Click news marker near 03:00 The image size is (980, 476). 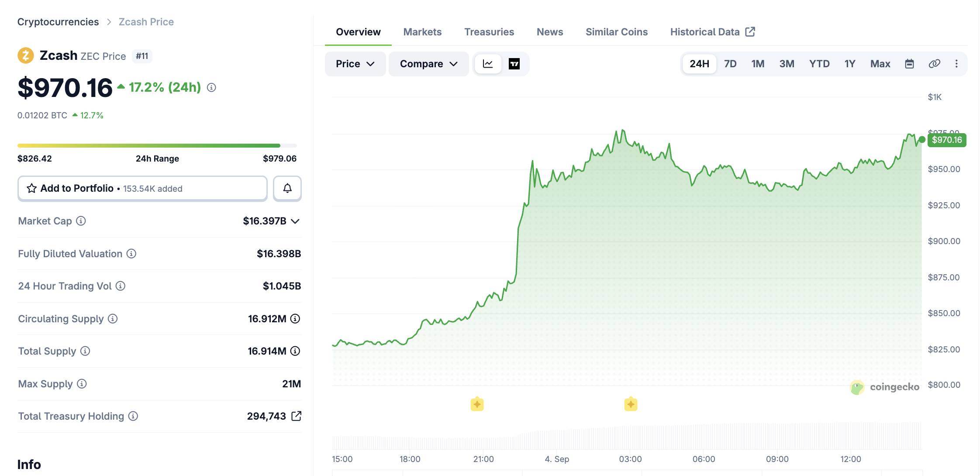click(x=631, y=404)
